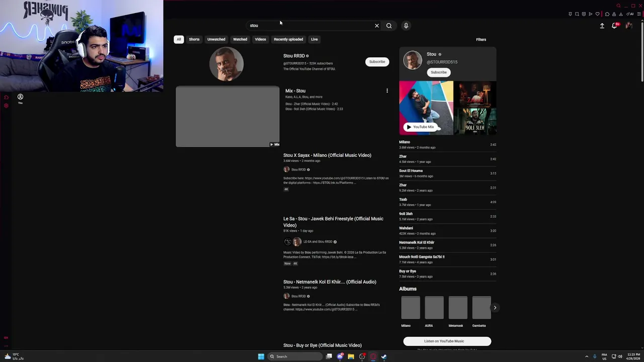Select the Unwatched filter chip

point(216,39)
